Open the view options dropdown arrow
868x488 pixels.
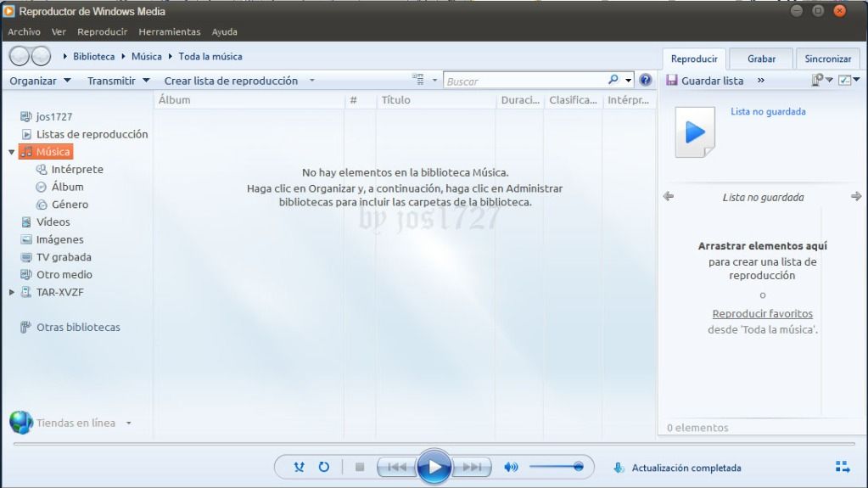click(434, 81)
